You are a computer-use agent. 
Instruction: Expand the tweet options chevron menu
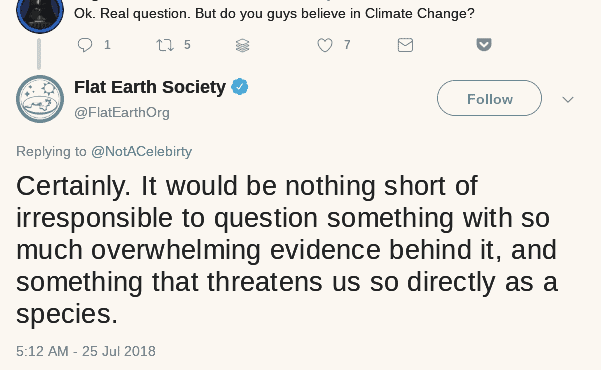click(568, 100)
